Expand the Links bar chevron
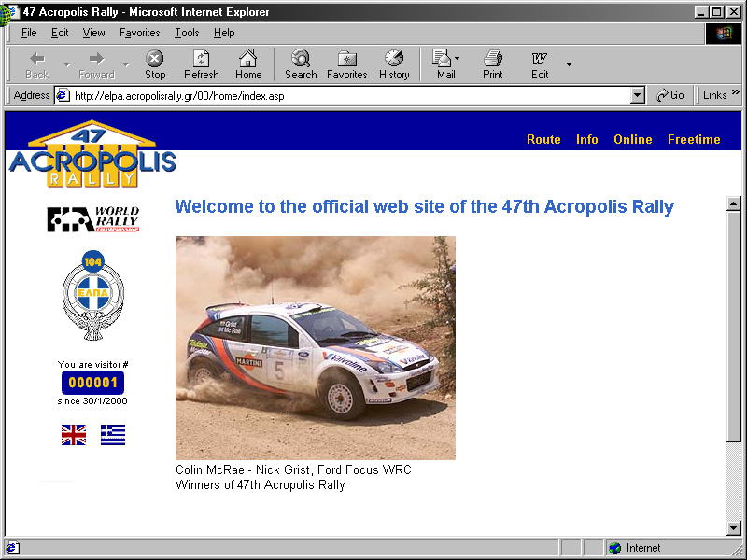This screenshot has height=560, width=747. click(736, 92)
